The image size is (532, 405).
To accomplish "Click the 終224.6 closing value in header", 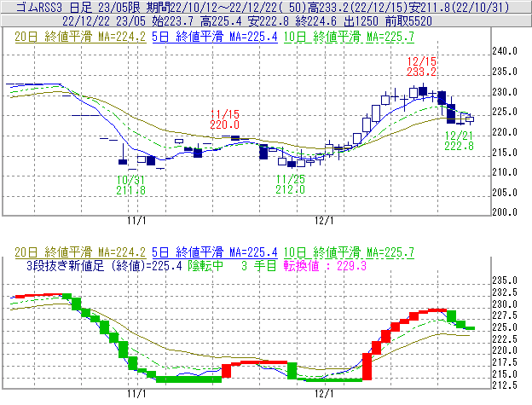I will [316, 21].
